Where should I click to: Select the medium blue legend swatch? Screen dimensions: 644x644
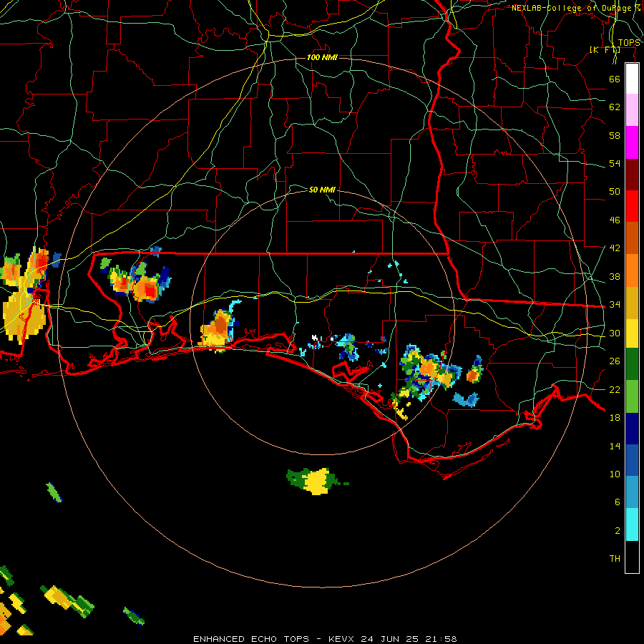point(632,460)
